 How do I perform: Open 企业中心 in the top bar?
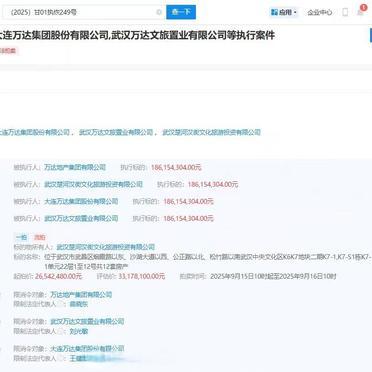[319, 12]
